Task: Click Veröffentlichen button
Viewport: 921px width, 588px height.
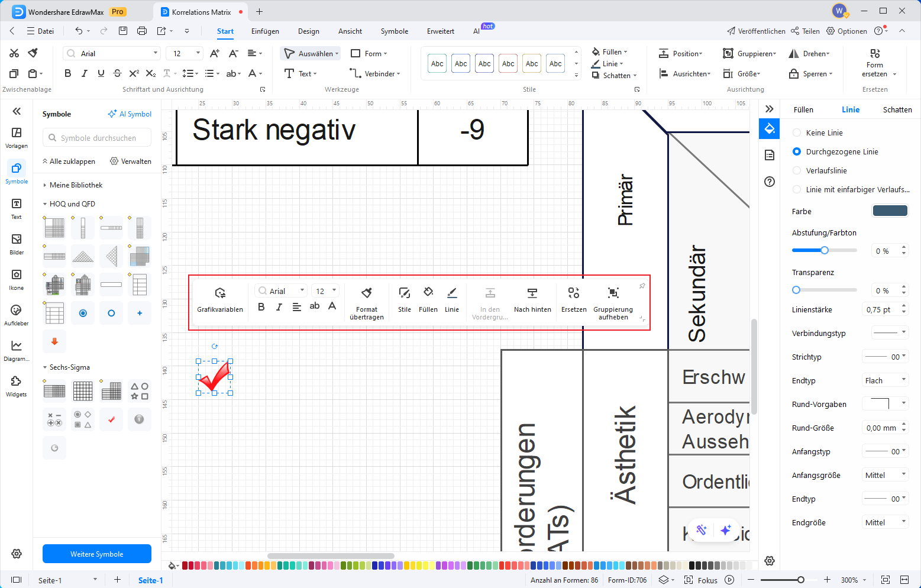Action: pos(756,31)
